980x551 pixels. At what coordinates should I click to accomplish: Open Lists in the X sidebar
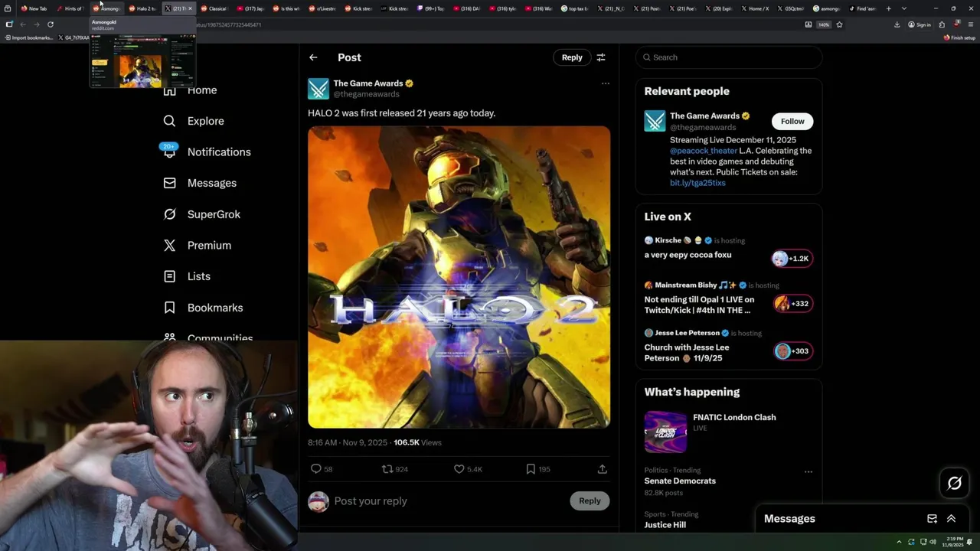coord(187,276)
